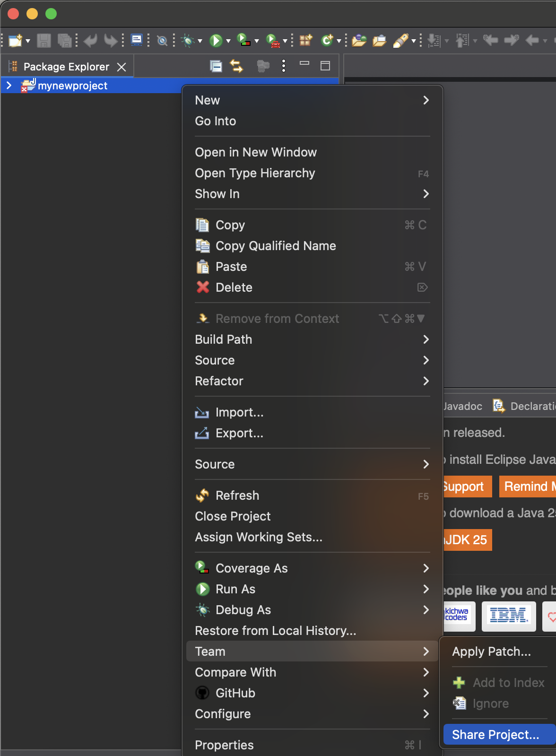Open the dropdown arrow beside the Run button
Screen dimensions: 556x756
coord(228,41)
